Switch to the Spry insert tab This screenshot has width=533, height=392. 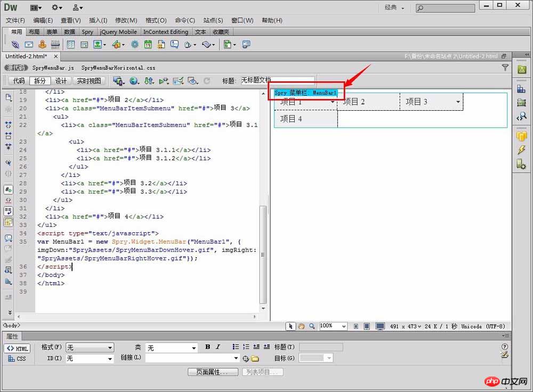coord(87,31)
